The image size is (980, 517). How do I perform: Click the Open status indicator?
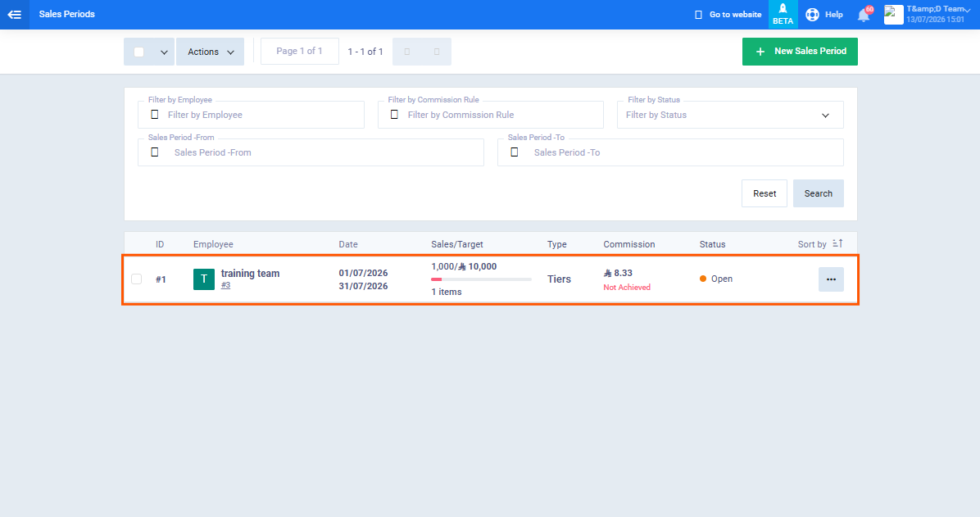pyautogui.click(x=716, y=279)
